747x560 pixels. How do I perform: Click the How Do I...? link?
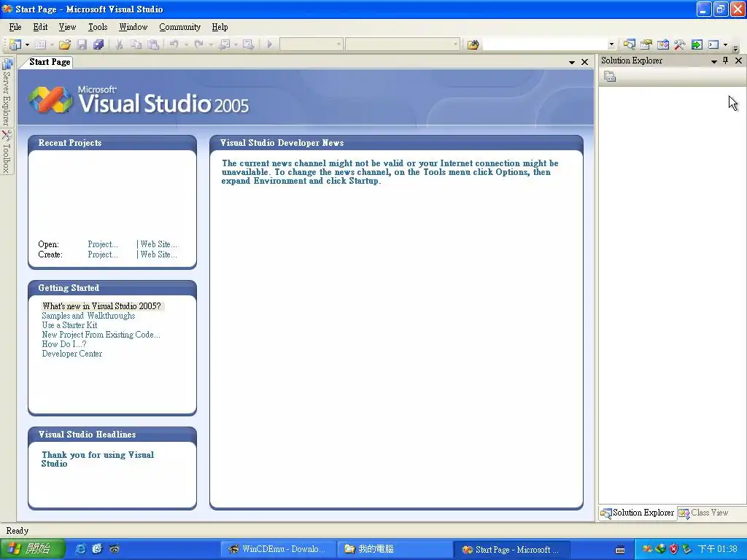coord(64,344)
